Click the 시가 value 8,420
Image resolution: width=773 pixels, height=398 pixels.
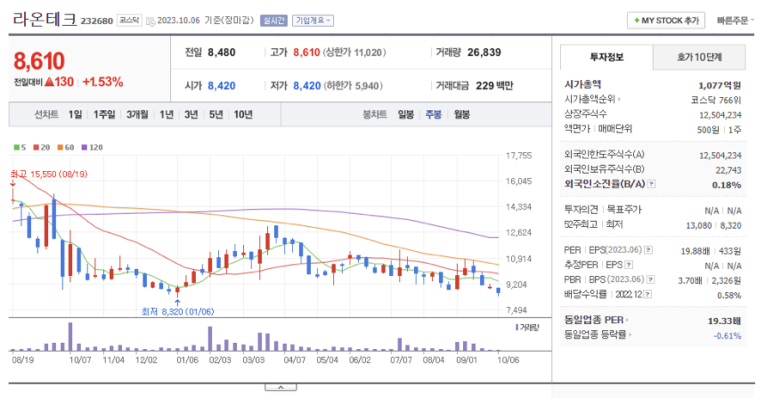[221, 85]
